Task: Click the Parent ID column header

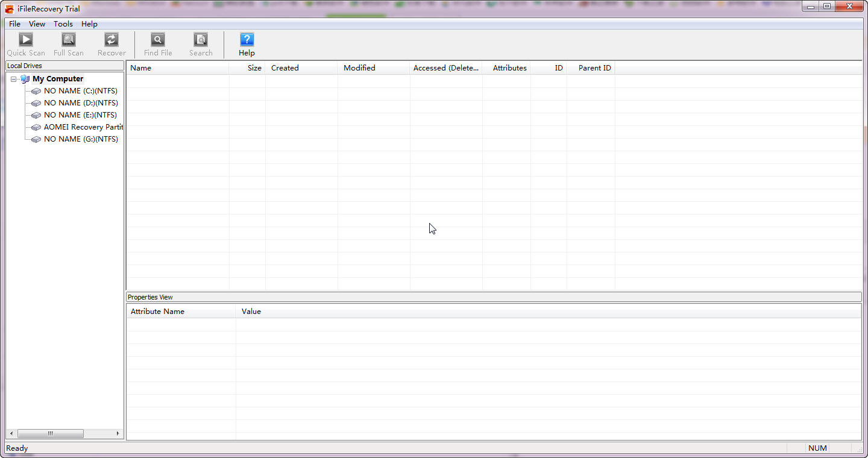Action: pos(591,67)
